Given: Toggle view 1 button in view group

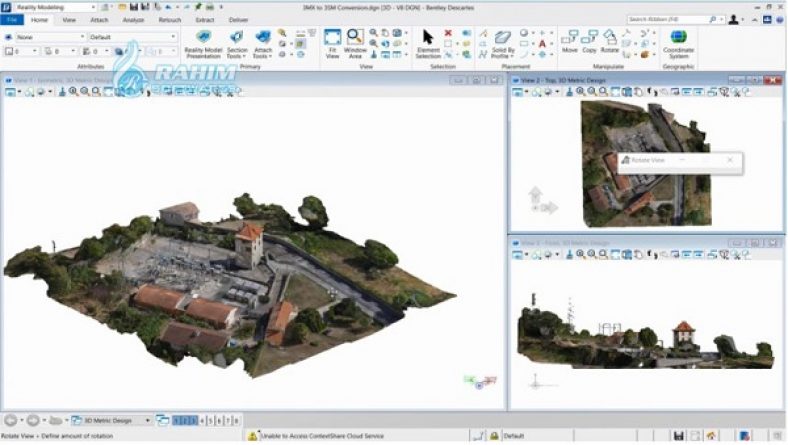Looking at the screenshot, I should pyautogui.click(x=178, y=421).
